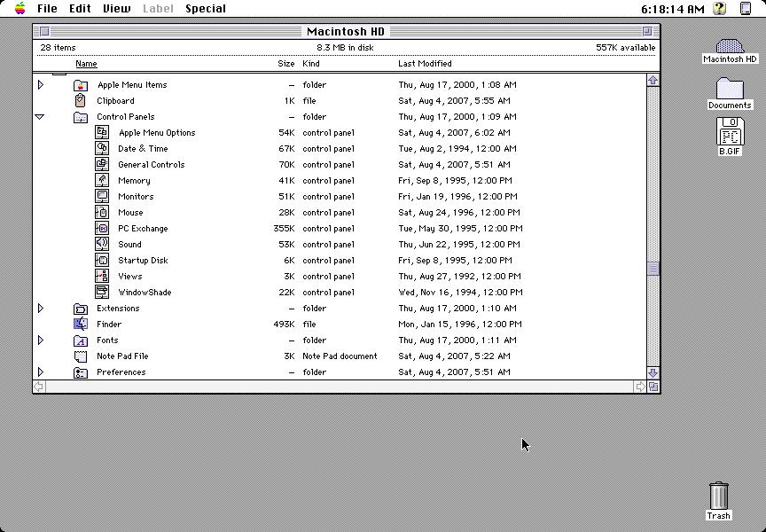
Task: Select the 'Startup Disk' name text
Action: click(143, 261)
